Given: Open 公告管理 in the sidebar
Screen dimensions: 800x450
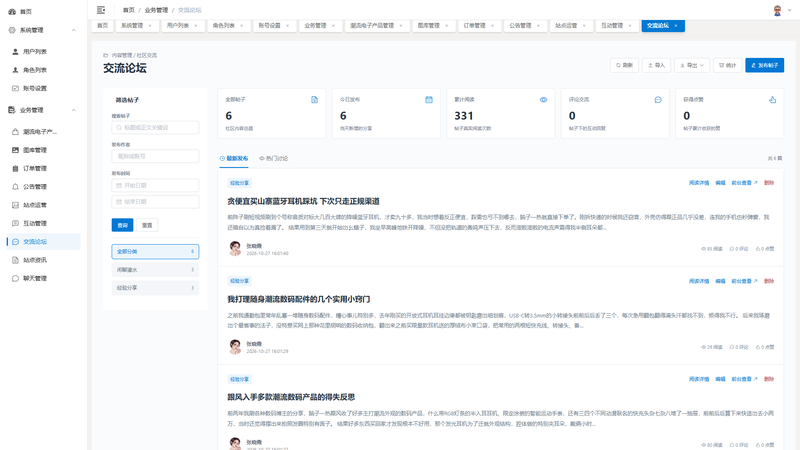Looking at the screenshot, I should point(35,187).
